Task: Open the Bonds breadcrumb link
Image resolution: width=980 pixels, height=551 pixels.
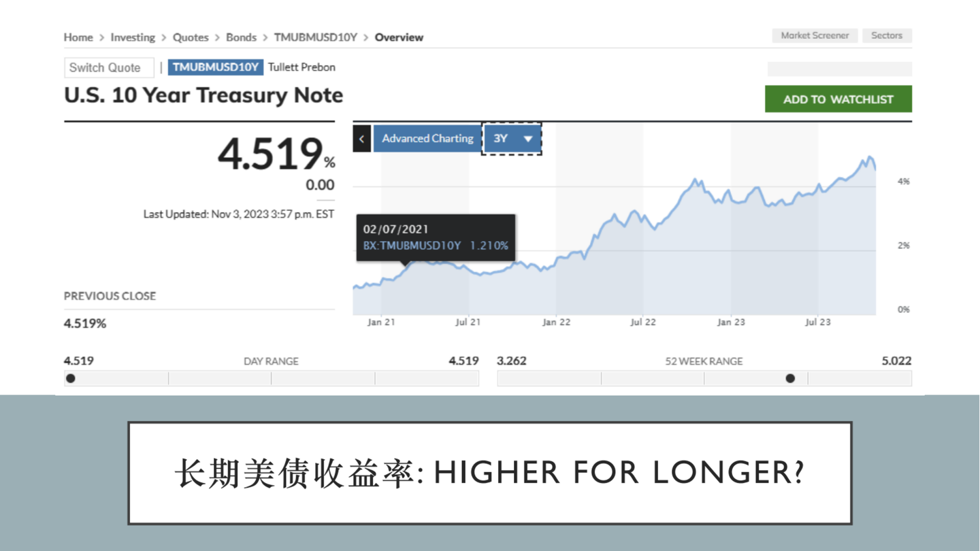Action: [x=241, y=37]
